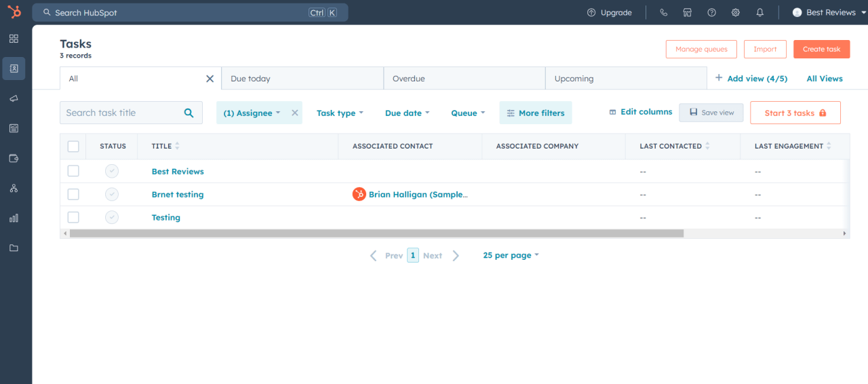Mark Brnet testing task as complete
Screen dimensions: 868x384
tap(112, 194)
